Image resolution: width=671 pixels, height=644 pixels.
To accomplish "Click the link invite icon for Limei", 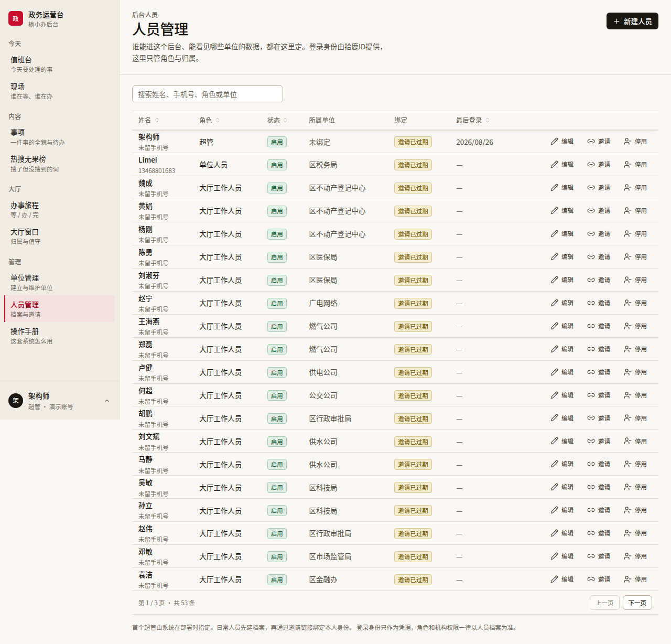I will click(x=591, y=165).
